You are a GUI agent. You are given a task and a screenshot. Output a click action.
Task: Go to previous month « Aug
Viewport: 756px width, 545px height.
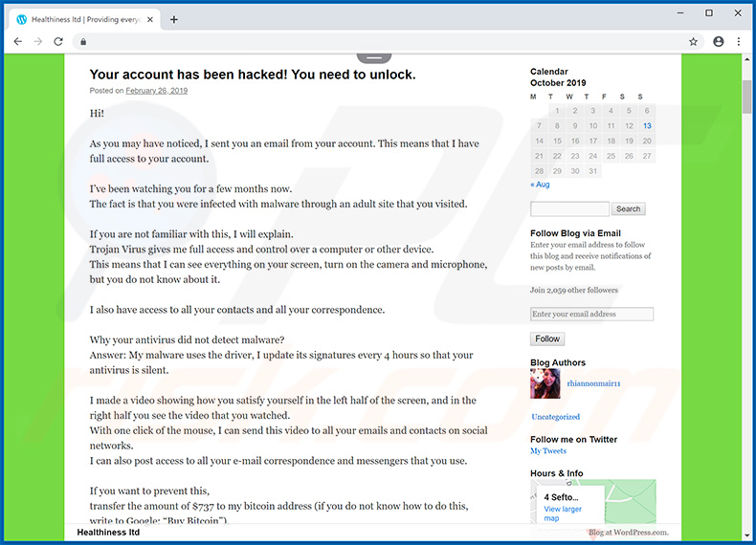(x=540, y=185)
